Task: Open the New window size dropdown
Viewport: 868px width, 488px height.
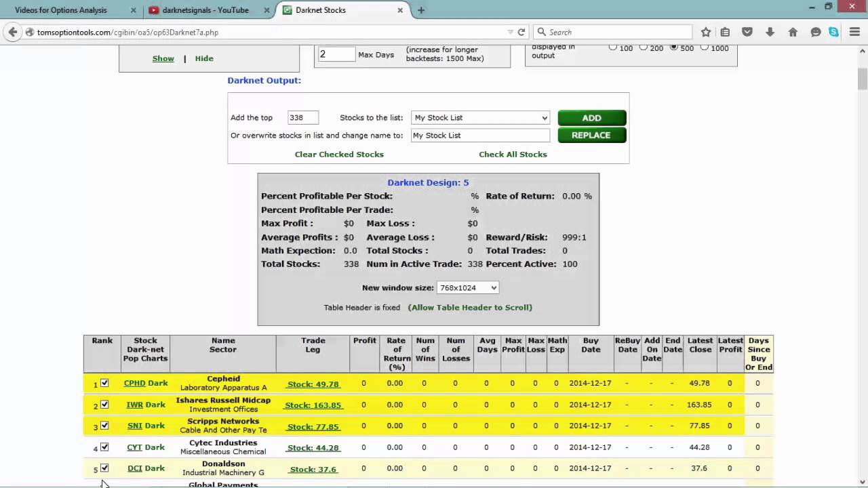Action: point(468,287)
